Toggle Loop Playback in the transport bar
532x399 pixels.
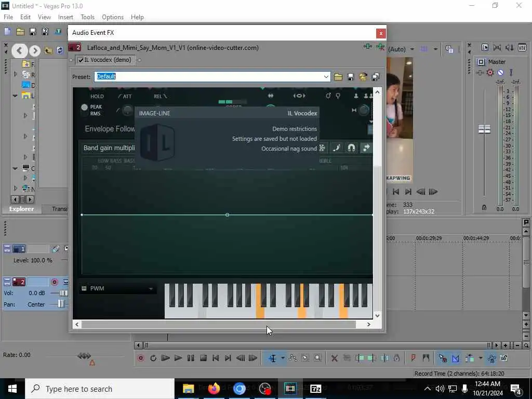pyautogui.click(x=153, y=358)
